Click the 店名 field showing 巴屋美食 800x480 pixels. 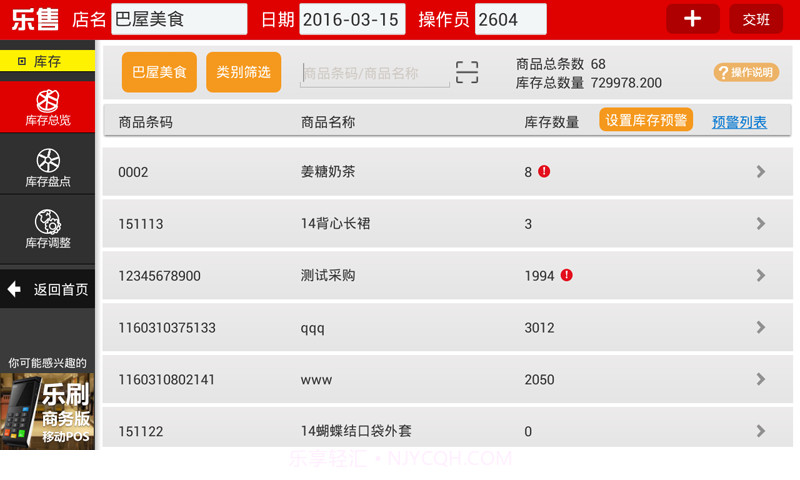coord(179,19)
